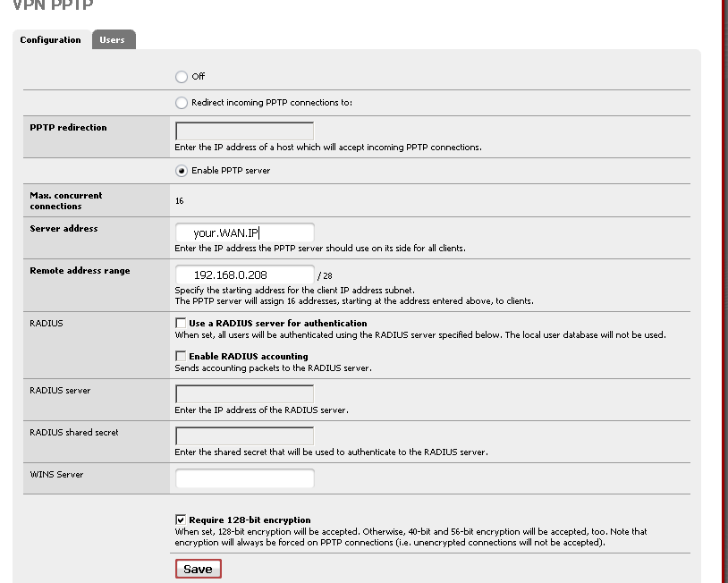
Task: Click the max concurrent connections value 16
Action: click(180, 201)
